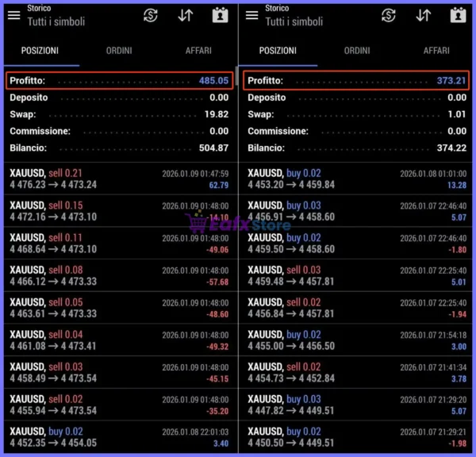The width and height of the screenshot is (476, 457).
Task: Open 'Tutti i simboli' selector in left panel
Action: (x=56, y=21)
